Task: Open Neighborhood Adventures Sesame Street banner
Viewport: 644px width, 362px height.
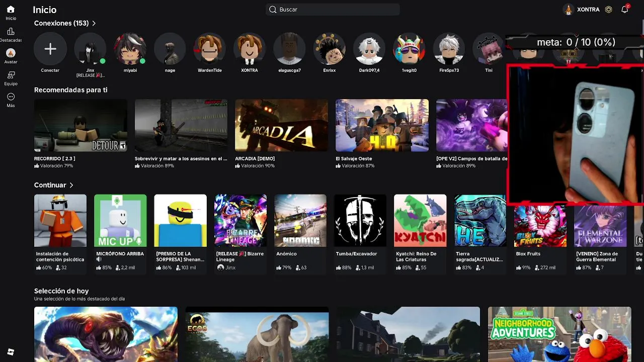Action: pos(559,334)
